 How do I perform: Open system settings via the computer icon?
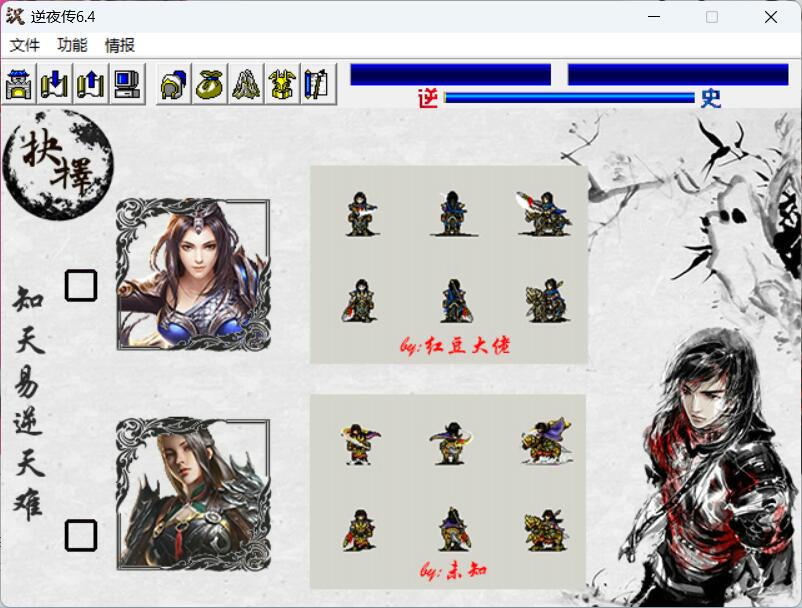(x=127, y=84)
